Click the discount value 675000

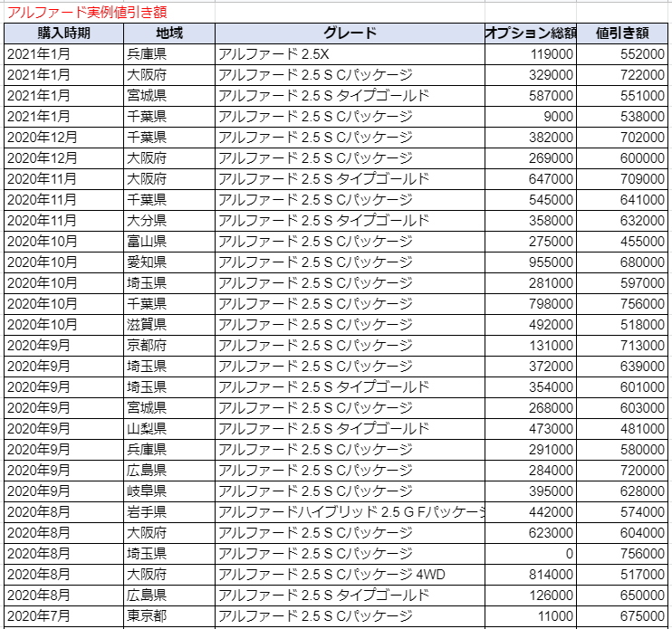point(622,616)
